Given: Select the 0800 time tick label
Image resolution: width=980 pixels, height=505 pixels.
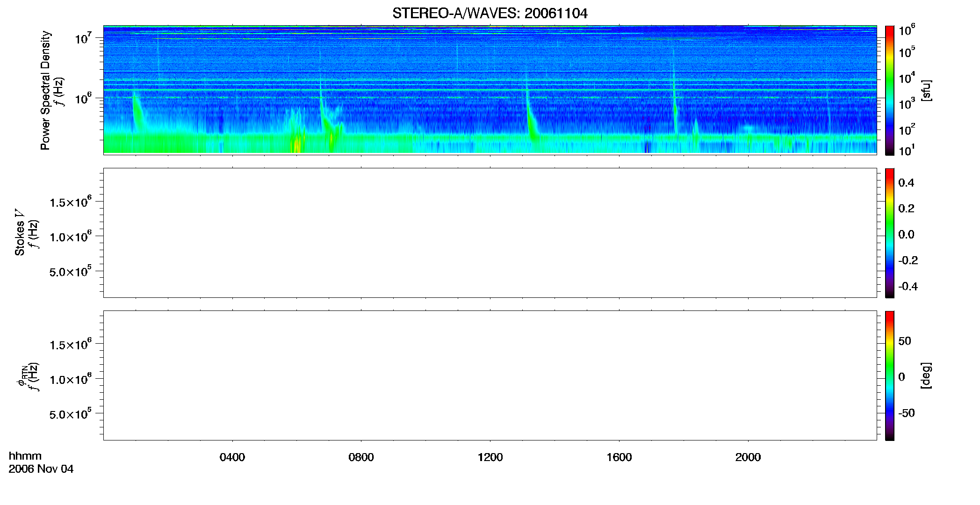Looking at the screenshot, I should [x=361, y=457].
